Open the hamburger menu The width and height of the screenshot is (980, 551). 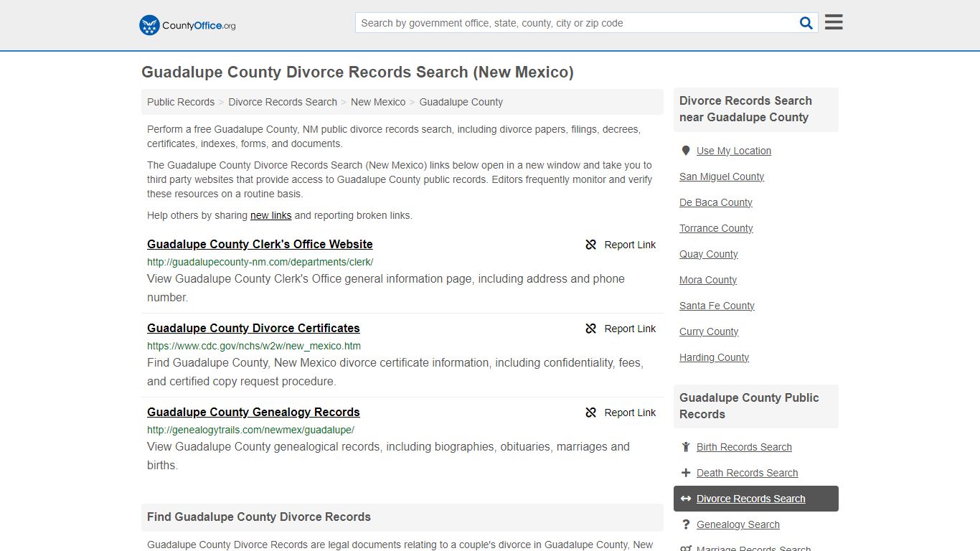coord(834,22)
